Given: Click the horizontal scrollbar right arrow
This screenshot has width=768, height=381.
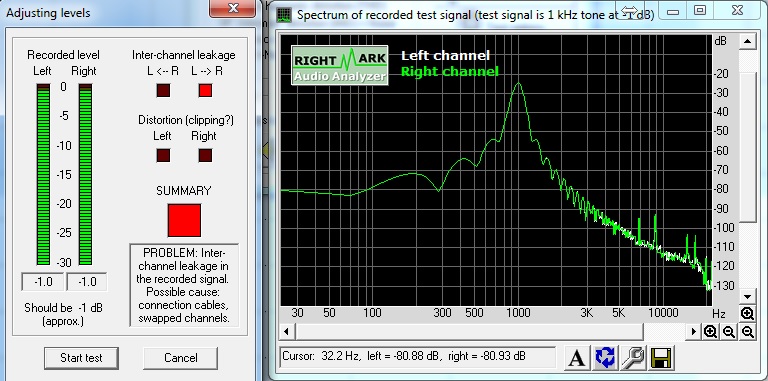Looking at the screenshot, I should [x=694, y=332].
